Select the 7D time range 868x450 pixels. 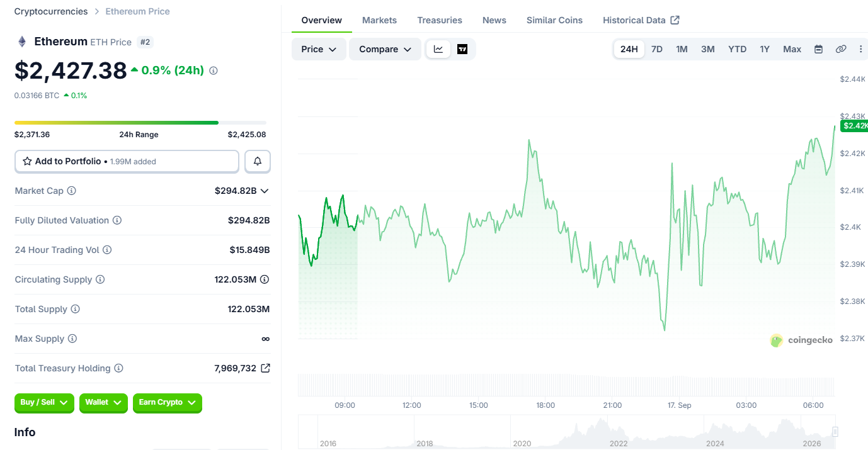[656, 49]
